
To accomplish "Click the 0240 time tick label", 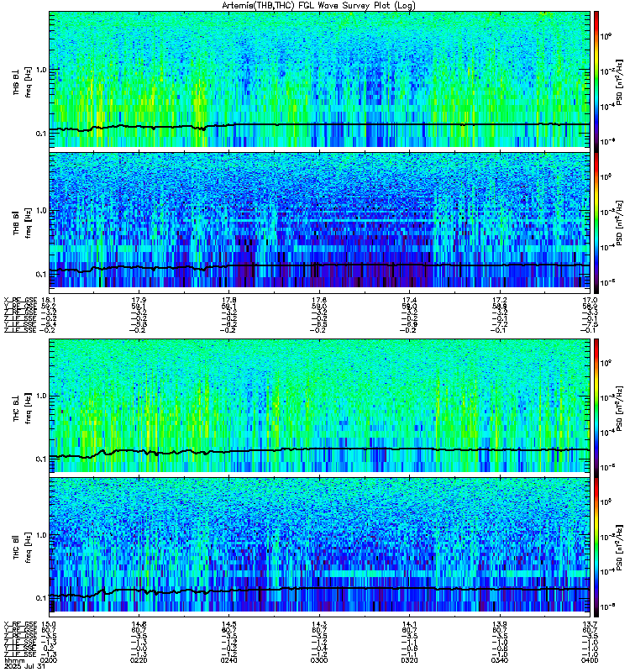I will pyautogui.click(x=228, y=660).
